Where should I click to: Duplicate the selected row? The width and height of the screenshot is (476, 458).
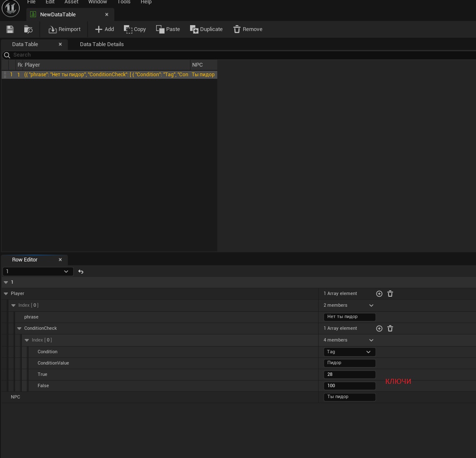(x=206, y=29)
